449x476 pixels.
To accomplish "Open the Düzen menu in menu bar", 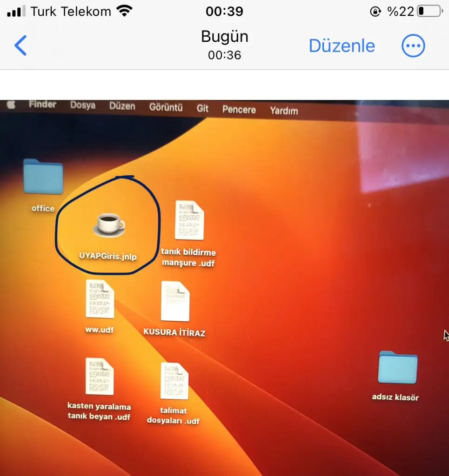I will 122,106.
